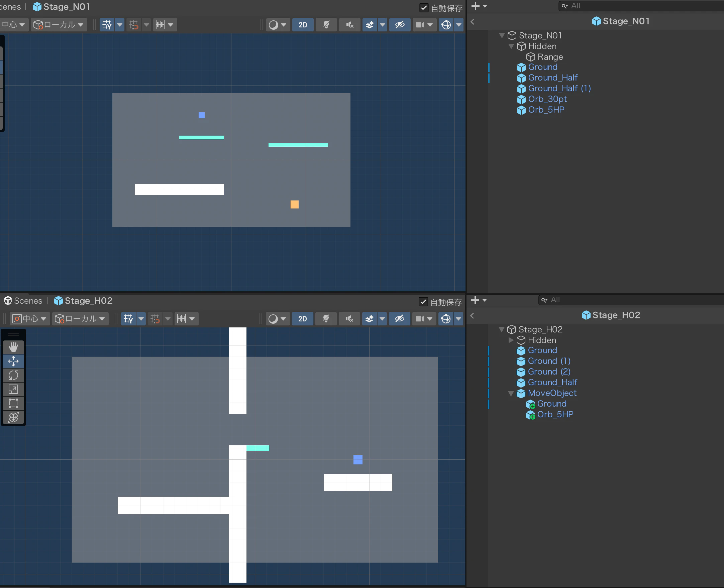724x588 pixels.
Task: Select the Rect tool in lower scene
Action: [x=13, y=403]
